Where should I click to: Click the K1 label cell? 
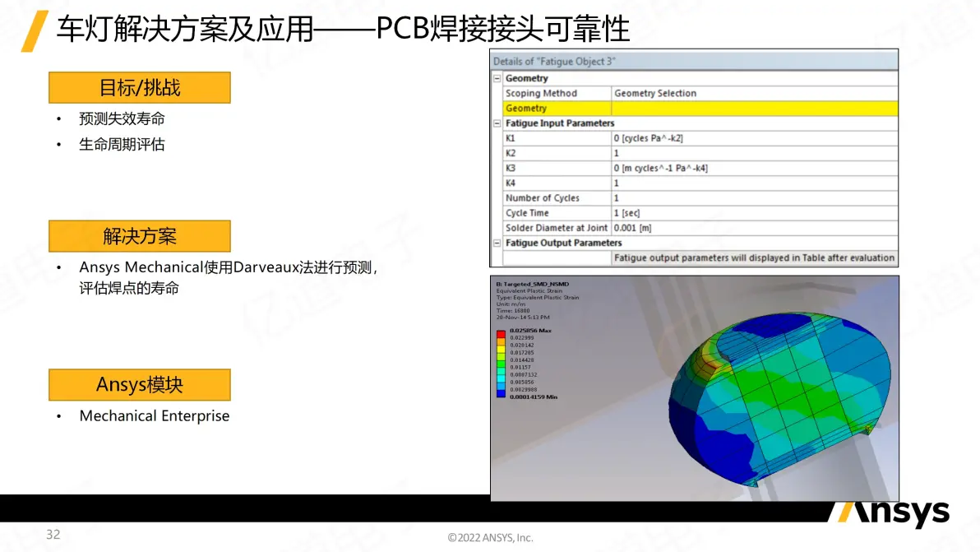pos(557,138)
